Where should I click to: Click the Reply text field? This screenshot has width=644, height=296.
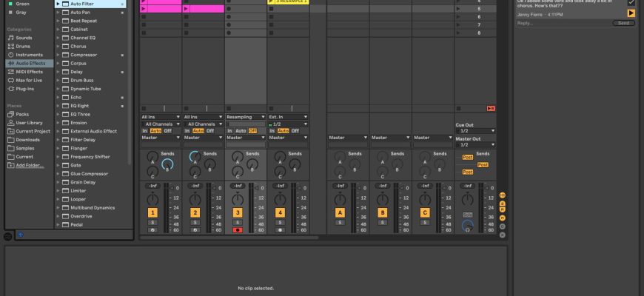(563, 23)
